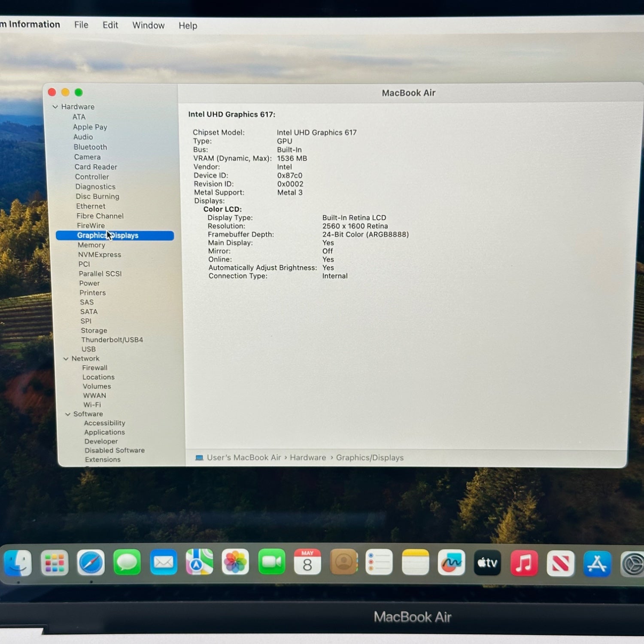This screenshot has width=644, height=644.
Task: Click Graphics/Displays in the path bar
Action: pyautogui.click(x=370, y=458)
